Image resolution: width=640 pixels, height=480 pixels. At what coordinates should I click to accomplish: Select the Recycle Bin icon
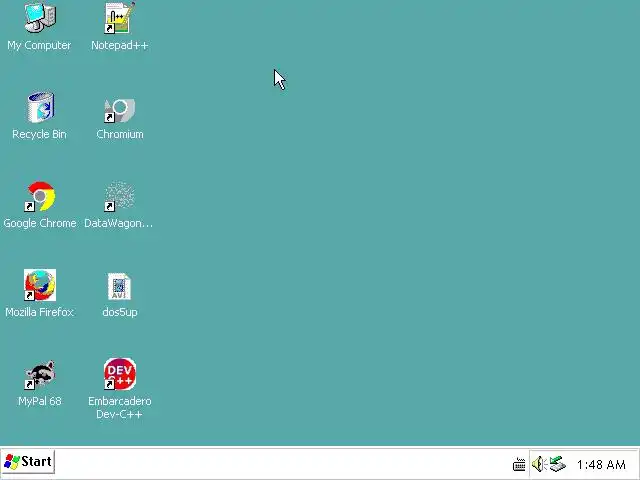(40, 107)
